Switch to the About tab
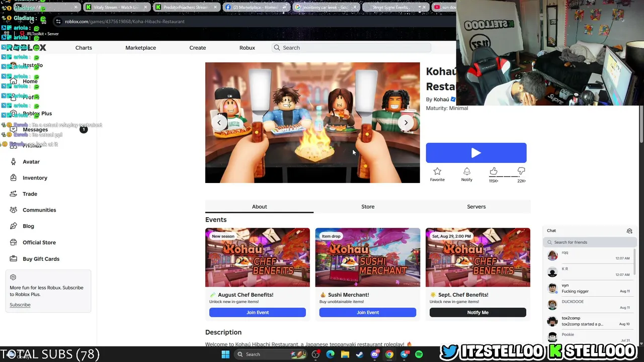644x362 pixels. (260, 207)
